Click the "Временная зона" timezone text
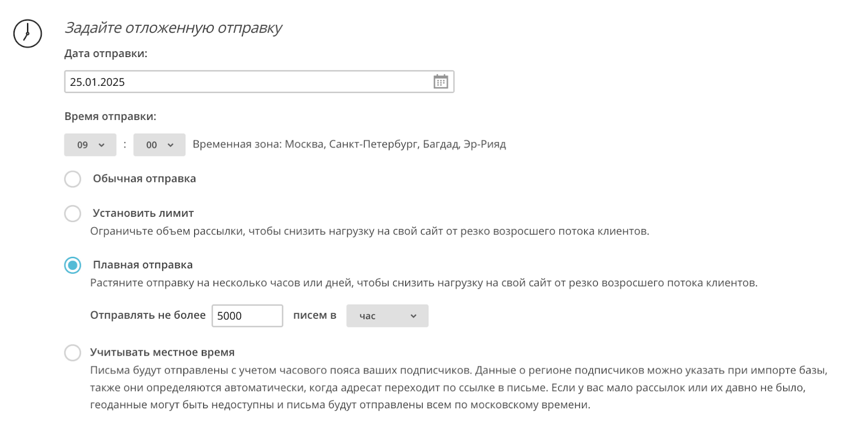The height and width of the screenshot is (424, 868). (349, 144)
